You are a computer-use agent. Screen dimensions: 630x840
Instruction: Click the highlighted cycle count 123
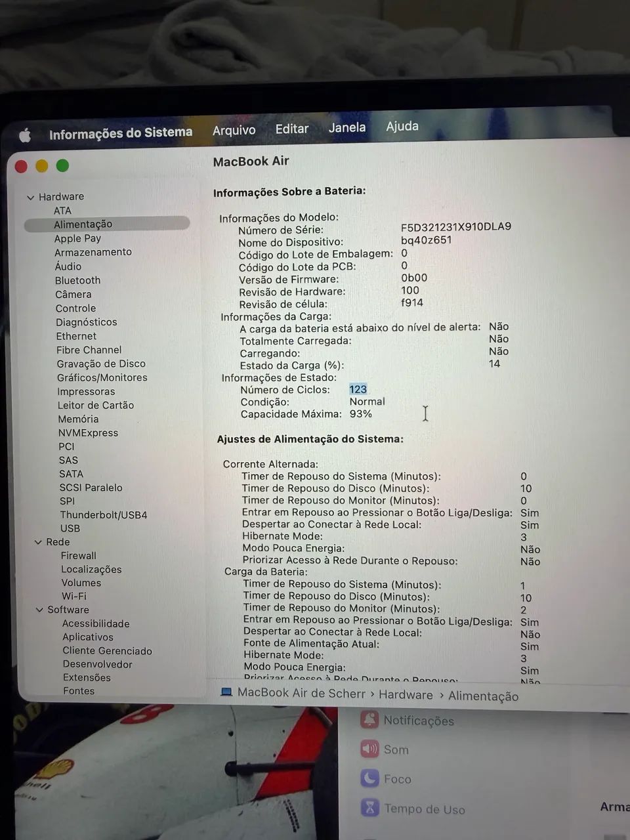(358, 389)
